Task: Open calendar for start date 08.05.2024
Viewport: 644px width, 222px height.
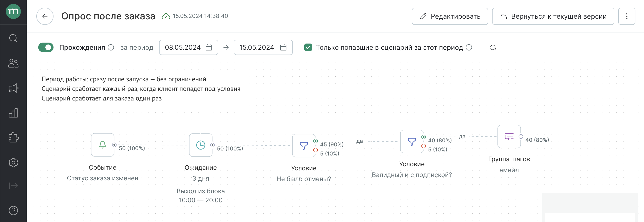Action: (x=209, y=47)
